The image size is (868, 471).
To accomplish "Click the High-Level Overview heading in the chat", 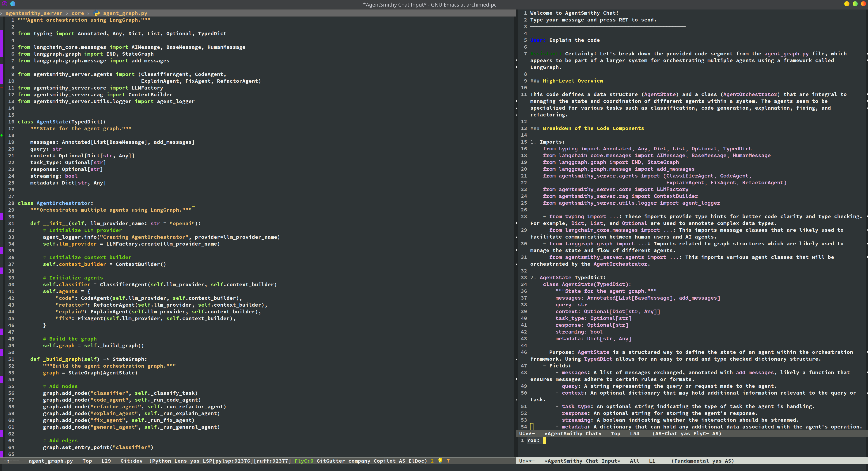I will click(x=573, y=81).
